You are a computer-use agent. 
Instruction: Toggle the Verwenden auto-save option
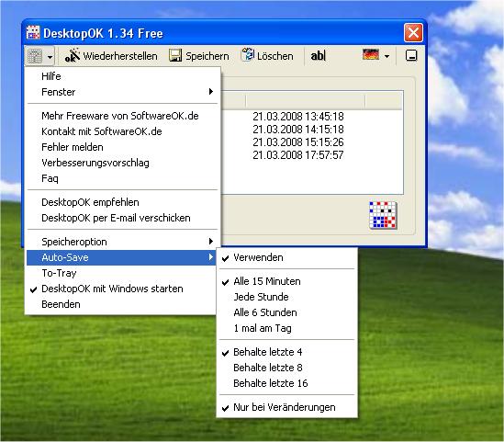click(286, 257)
